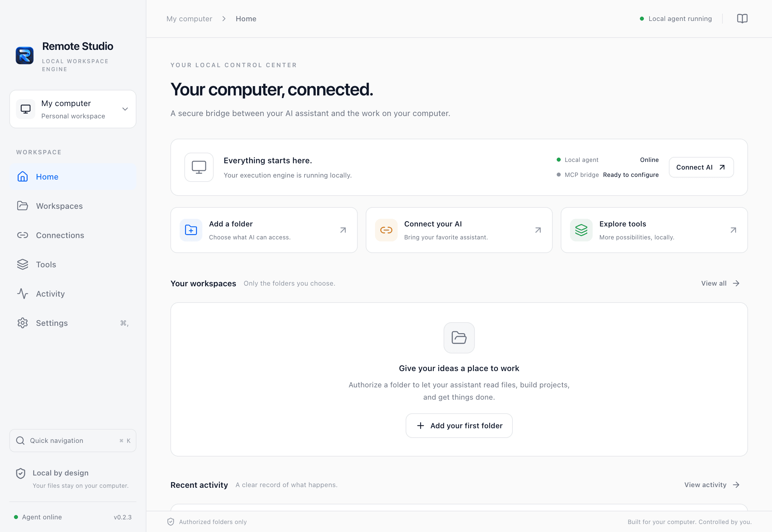Viewport: 772px width, 532px height.
Task: Open Activity in the sidebar
Action: point(73,294)
